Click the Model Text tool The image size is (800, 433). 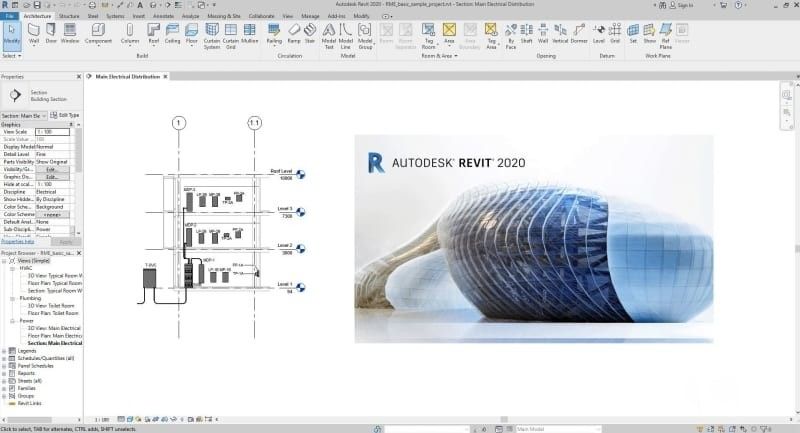[x=329, y=36]
